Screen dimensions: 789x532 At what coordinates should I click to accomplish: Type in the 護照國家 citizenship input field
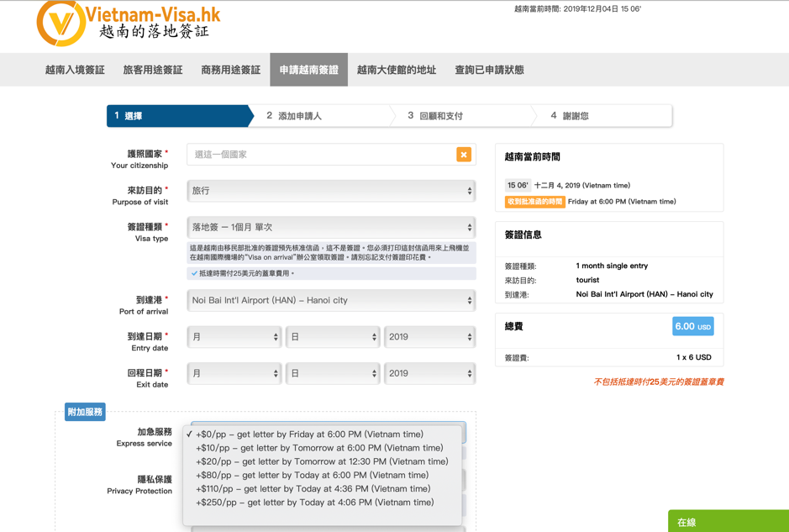click(319, 155)
